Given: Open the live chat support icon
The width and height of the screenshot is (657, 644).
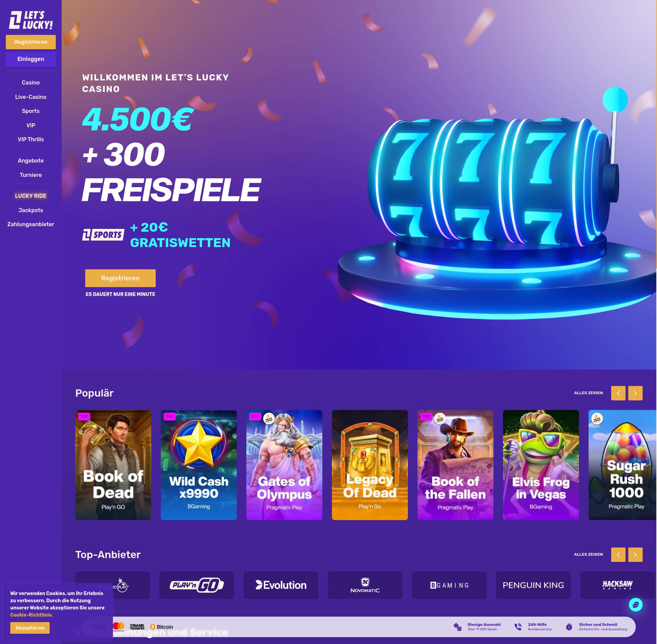Looking at the screenshot, I should 635,605.
